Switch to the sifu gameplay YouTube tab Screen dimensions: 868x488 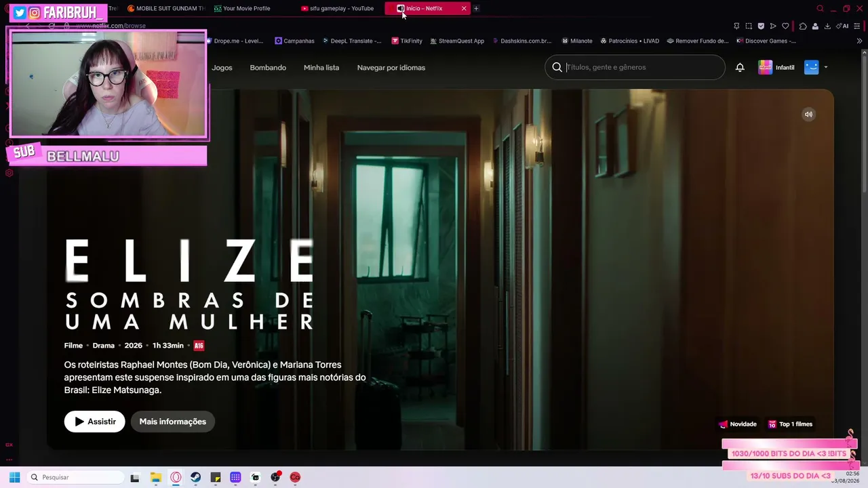pos(337,8)
